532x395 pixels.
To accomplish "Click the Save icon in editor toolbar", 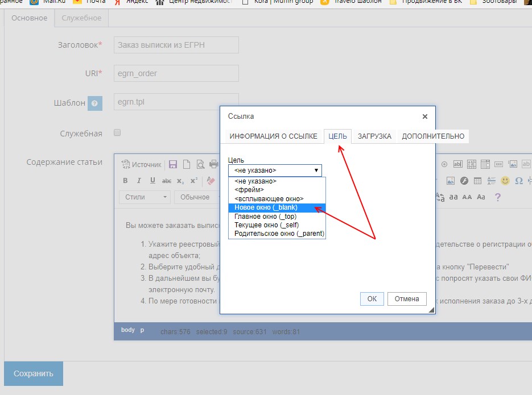I will point(172,165).
